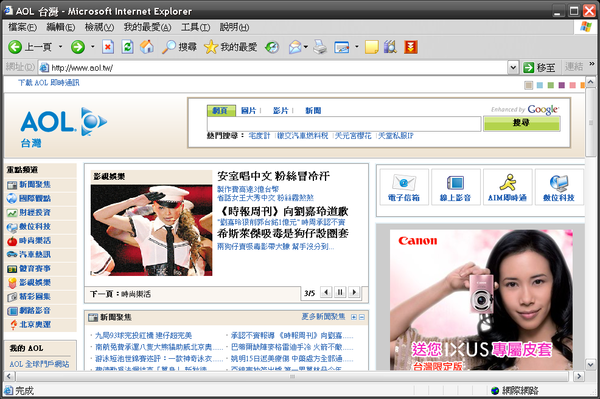Open the 說明 menu

[x=234, y=27]
